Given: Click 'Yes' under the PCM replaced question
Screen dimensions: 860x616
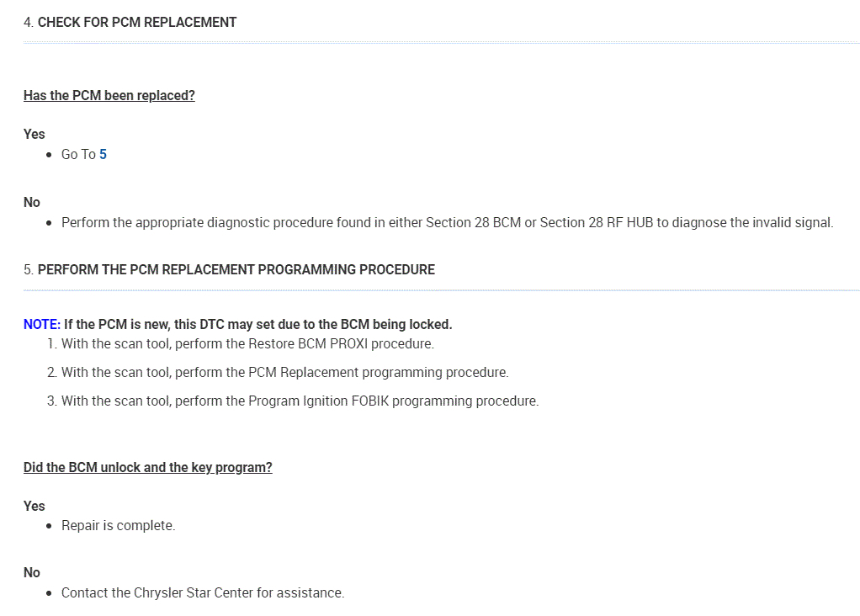Looking at the screenshot, I should (35, 135).
